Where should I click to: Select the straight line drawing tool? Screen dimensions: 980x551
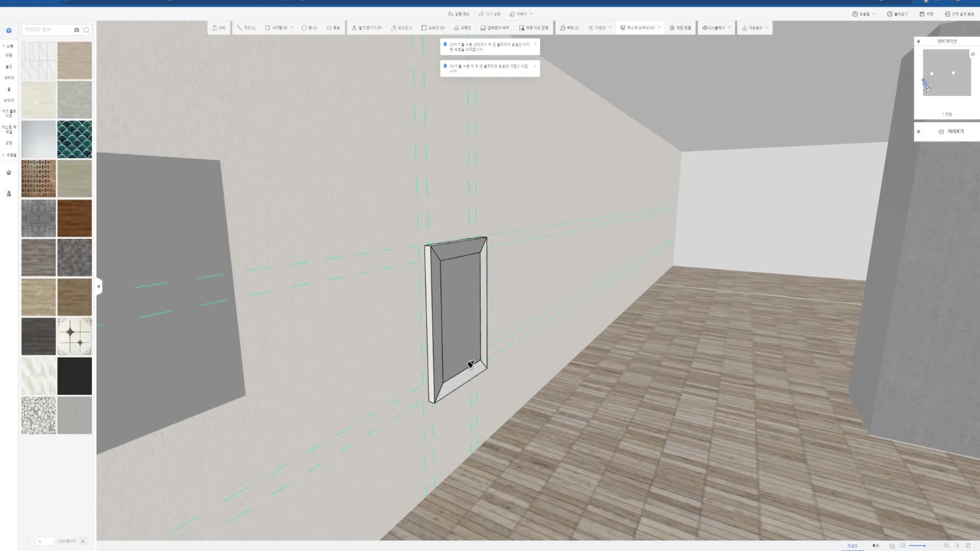(246, 28)
